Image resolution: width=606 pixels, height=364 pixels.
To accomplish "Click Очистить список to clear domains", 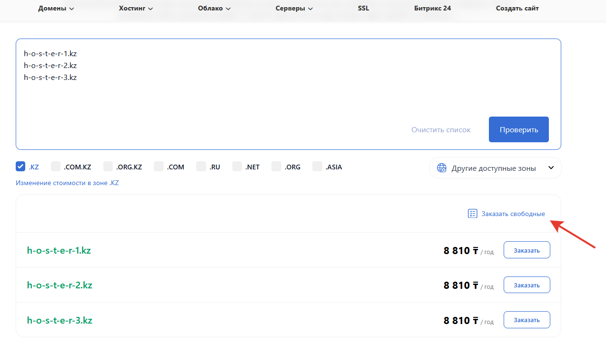I will (x=441, y=130).
